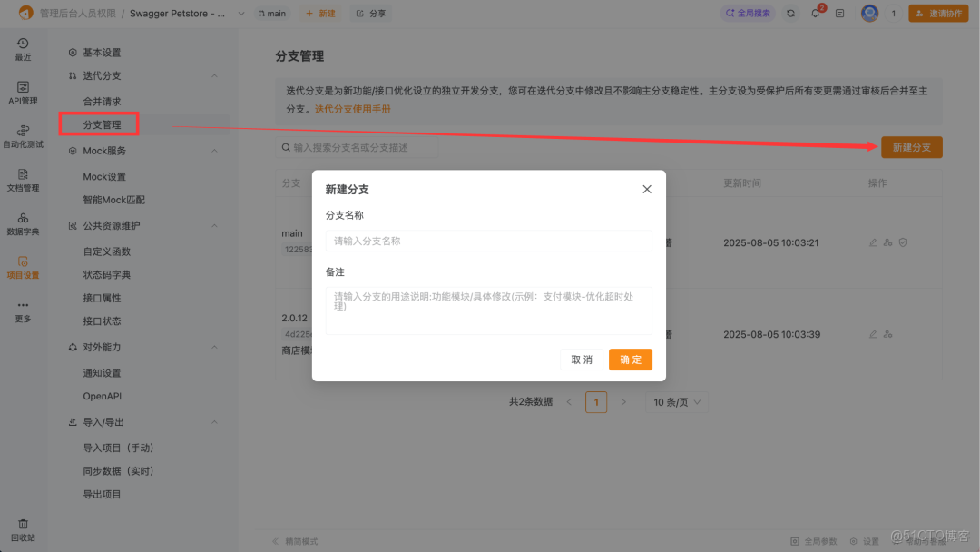980x552 pixels.
Task: Open the 10 条/页 page size dropdown
Action: point(676,401)
